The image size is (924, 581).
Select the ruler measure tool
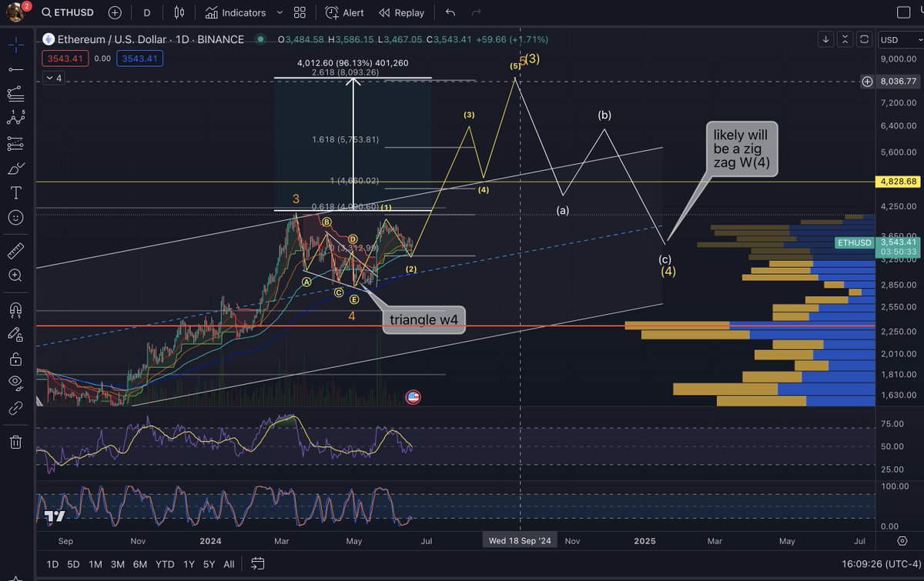coord(15,251)
